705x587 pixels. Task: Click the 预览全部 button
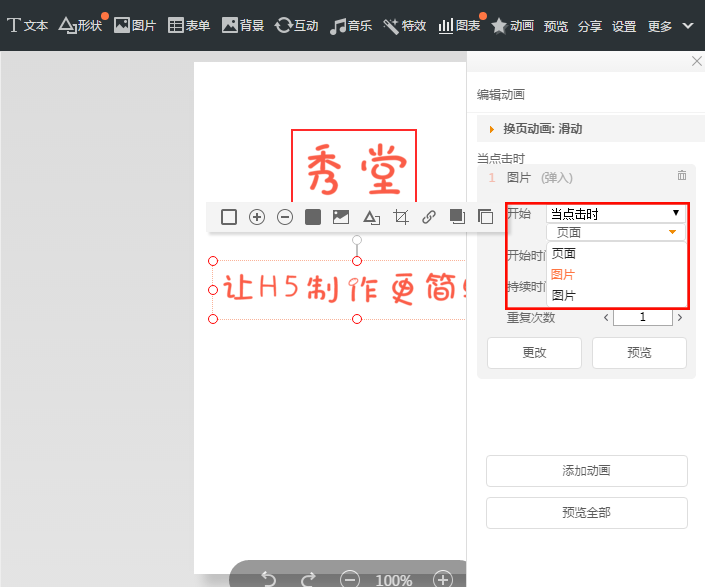(587, 513)
